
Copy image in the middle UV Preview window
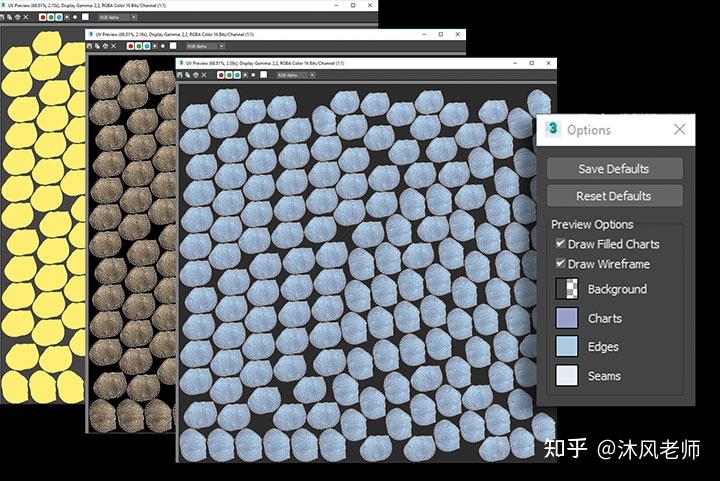[x=97, y=46]
